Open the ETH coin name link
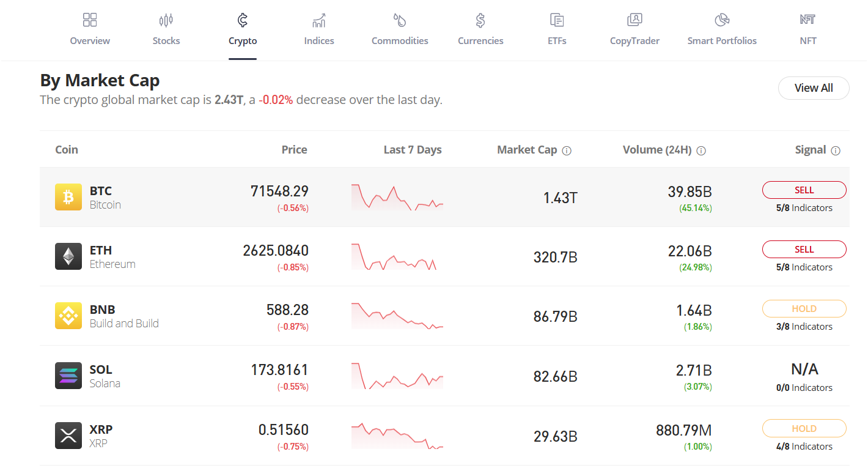The height and width of the screenshot is (468, 868). point(101,250)
